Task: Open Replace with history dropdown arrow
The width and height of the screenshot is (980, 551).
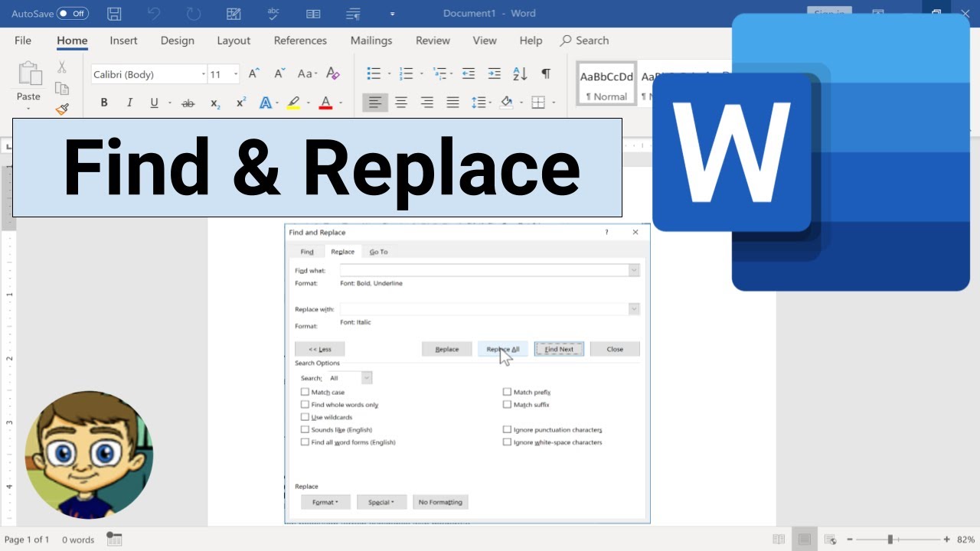Action: [x=634, y=309]
